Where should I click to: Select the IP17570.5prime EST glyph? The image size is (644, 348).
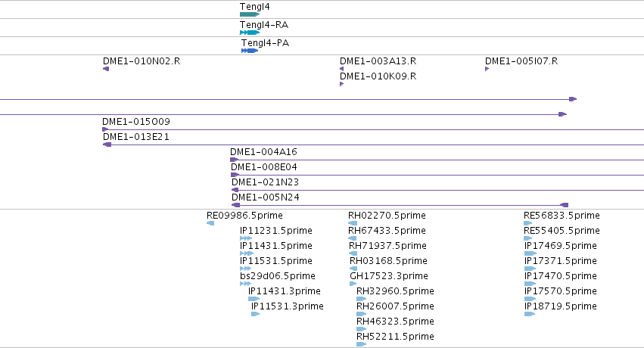pyautogui.click(x=530, y=299)
